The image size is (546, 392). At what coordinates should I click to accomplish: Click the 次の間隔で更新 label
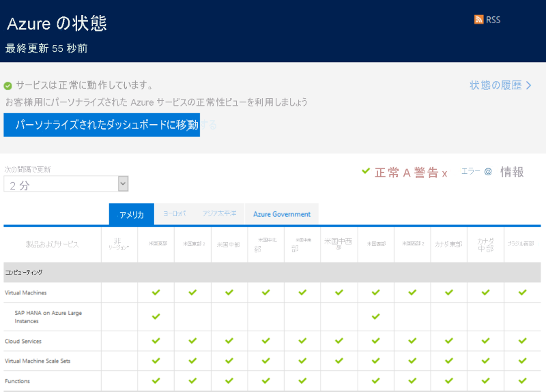pyautogui.click(x=27, y=169)
